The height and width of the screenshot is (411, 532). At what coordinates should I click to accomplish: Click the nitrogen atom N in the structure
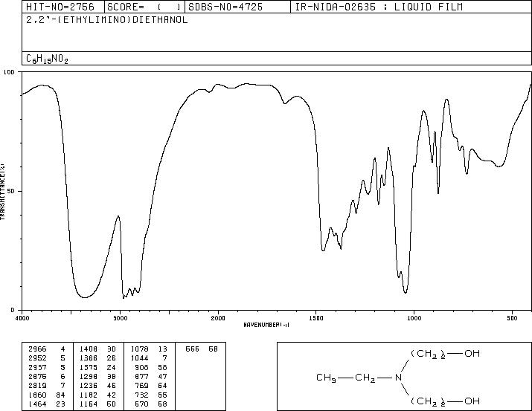click(398, 377)
